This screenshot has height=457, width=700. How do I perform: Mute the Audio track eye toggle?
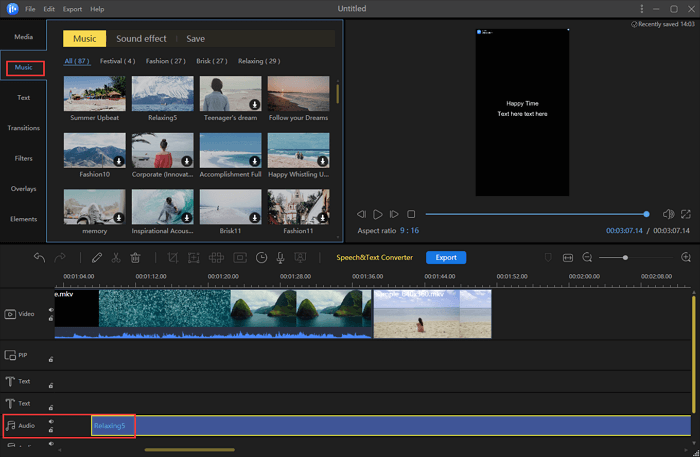(x=50, y=421)
